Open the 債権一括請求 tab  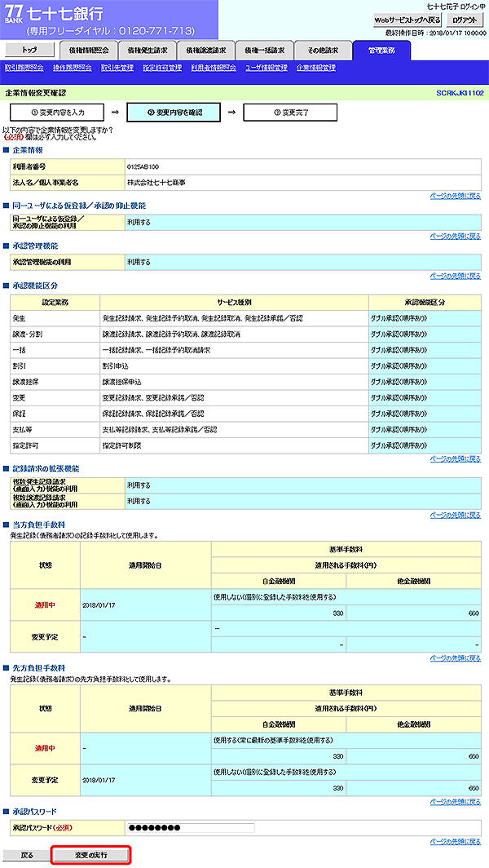[264, 51]
